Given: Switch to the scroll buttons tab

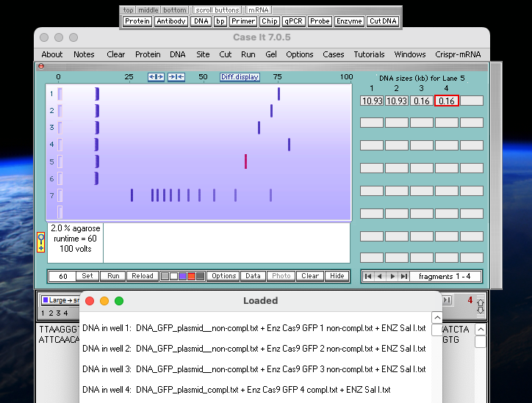Looking at the screenshot, I should [217, 10].
